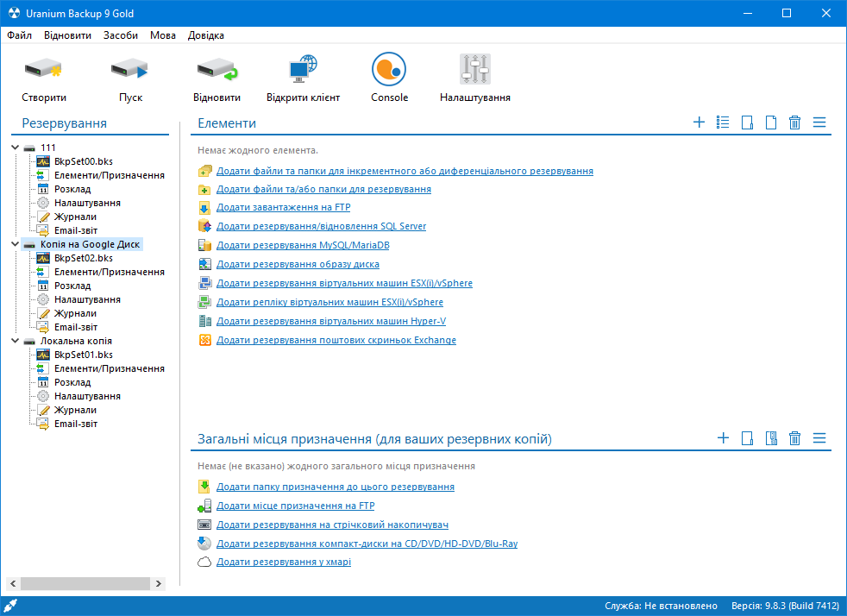Open the Мова menu
This screenshot has width=847, height=616.
[x=163, y=35]
